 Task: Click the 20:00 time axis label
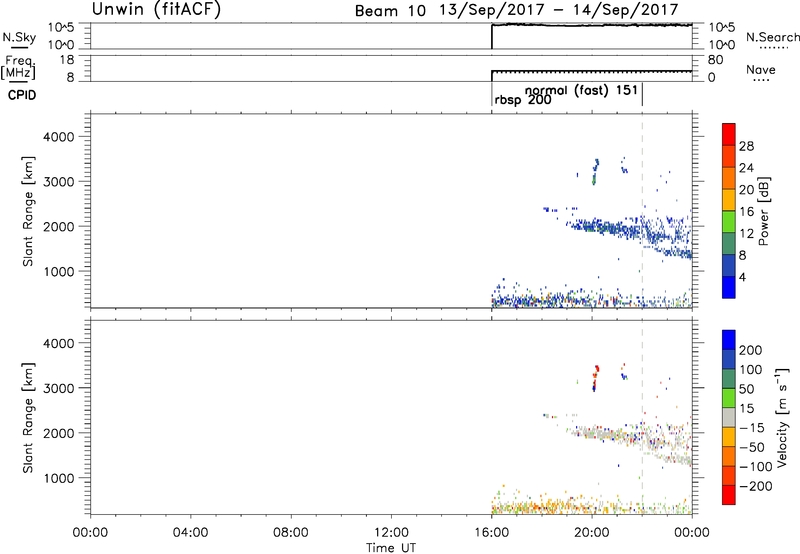point(591,533)
